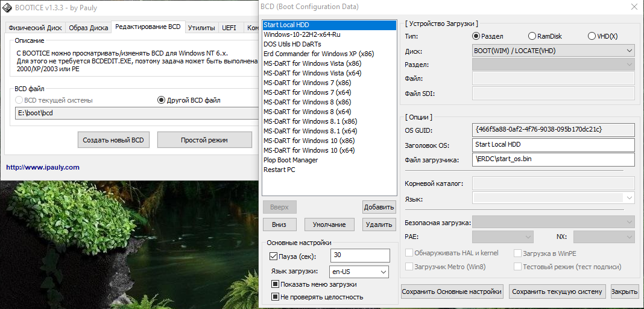Screen dimensions: 644x309
Task: Close the BCD dialog with X icon
Action: 633,7
